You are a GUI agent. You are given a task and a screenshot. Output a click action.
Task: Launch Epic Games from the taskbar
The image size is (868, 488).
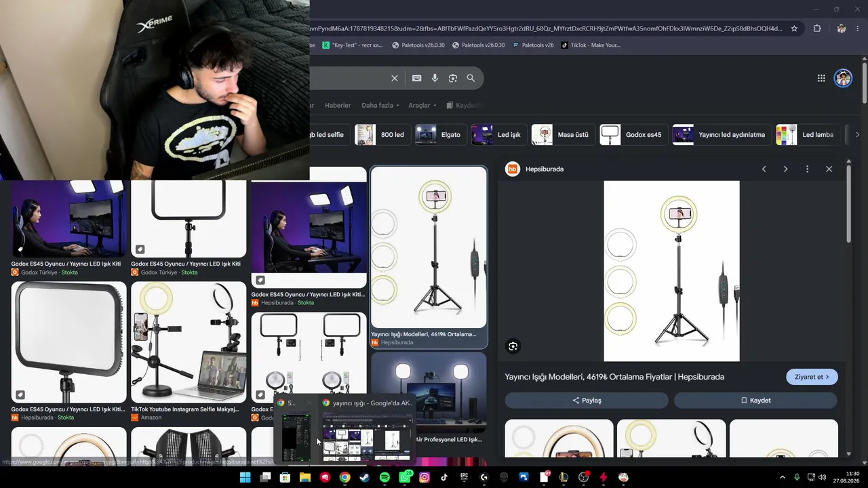point(464,477)
